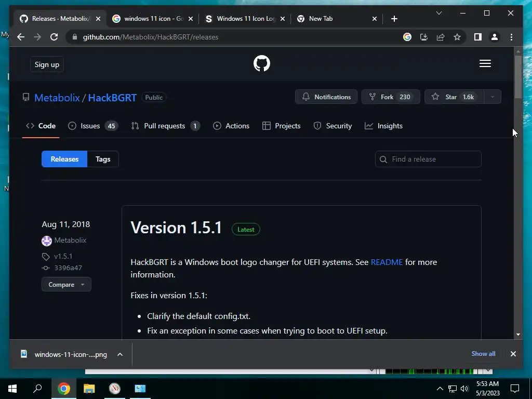This screenshot has width=532, height=399.
Task: Toggle browser side panel
Action: [478, 37]
